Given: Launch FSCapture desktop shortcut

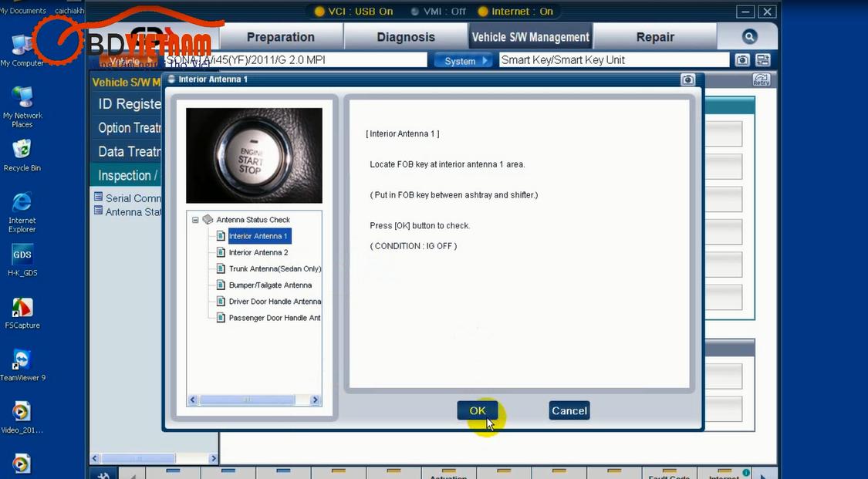Looking at the screenshot, I should (x=22, y=313).
